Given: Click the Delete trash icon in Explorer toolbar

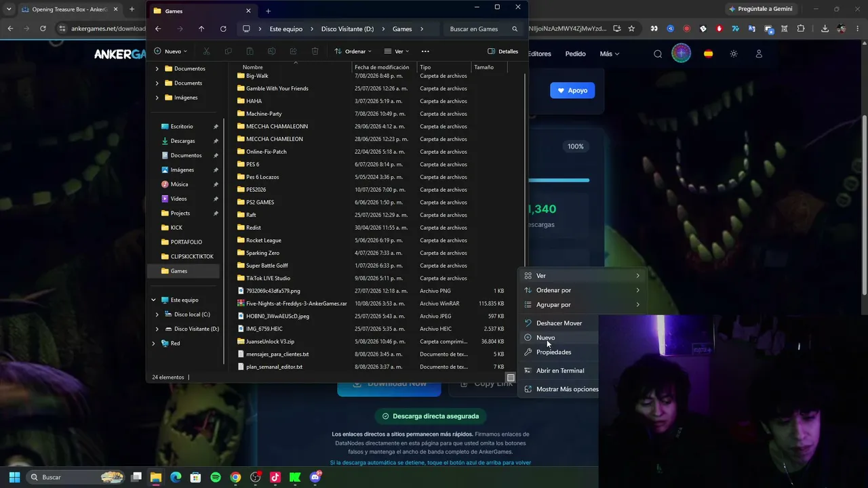Looking at the screenshot, I should (315, 52).
